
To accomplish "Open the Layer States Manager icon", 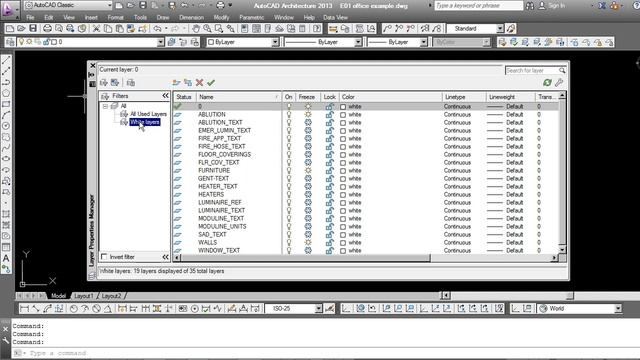I will (x=131, y=82).
